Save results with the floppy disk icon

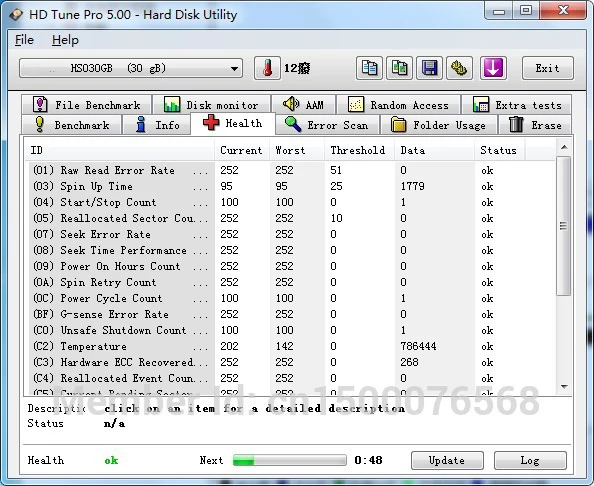(429, 68)
